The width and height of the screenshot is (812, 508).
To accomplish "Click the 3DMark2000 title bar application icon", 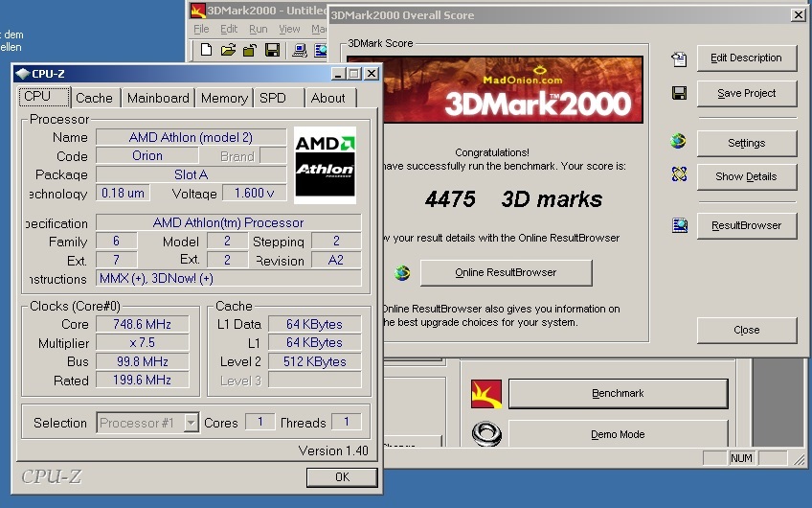I will click(197, 11).
